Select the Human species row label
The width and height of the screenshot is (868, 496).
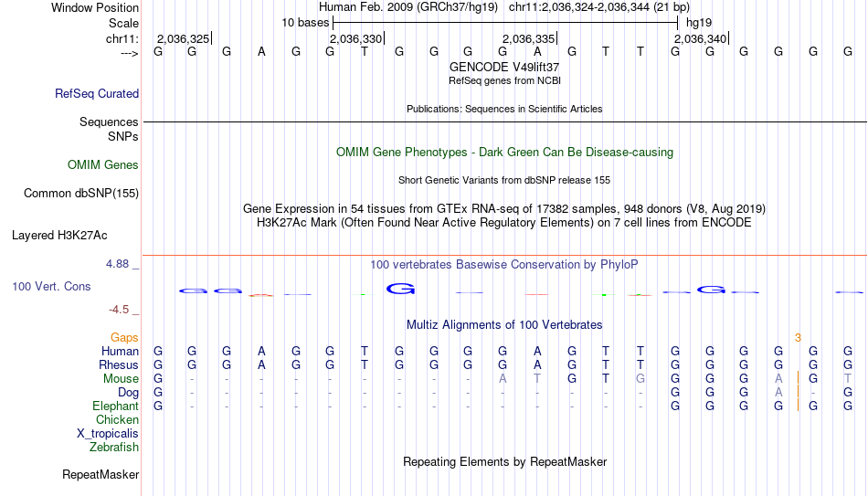pyautogui.click(x=120, y=352)
